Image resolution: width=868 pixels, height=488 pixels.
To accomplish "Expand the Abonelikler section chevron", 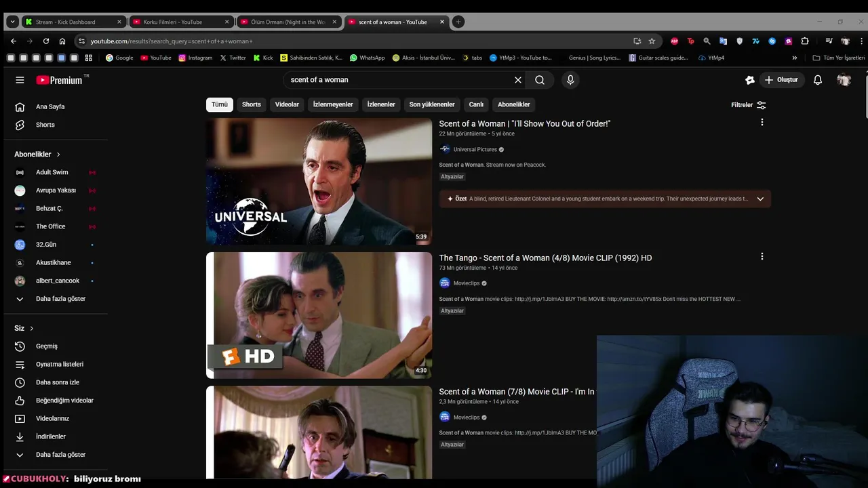I will pos(58,155).
